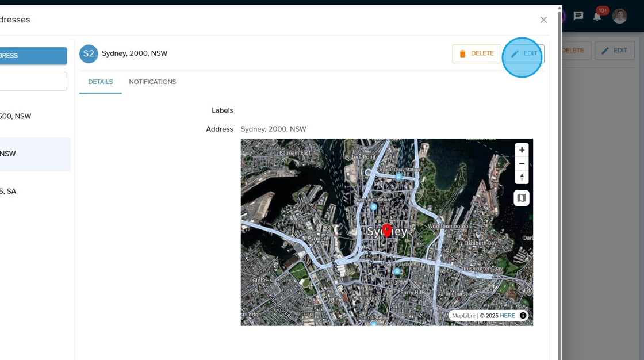The height and width of the screenshot is (360, 644).
Task: Edit the Sydney, 2000, NSW address
Action: 524,53
